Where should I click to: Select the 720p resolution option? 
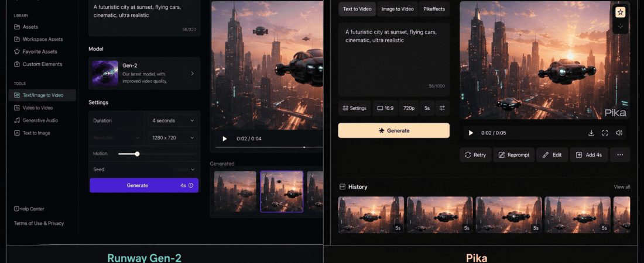(409, 108)
